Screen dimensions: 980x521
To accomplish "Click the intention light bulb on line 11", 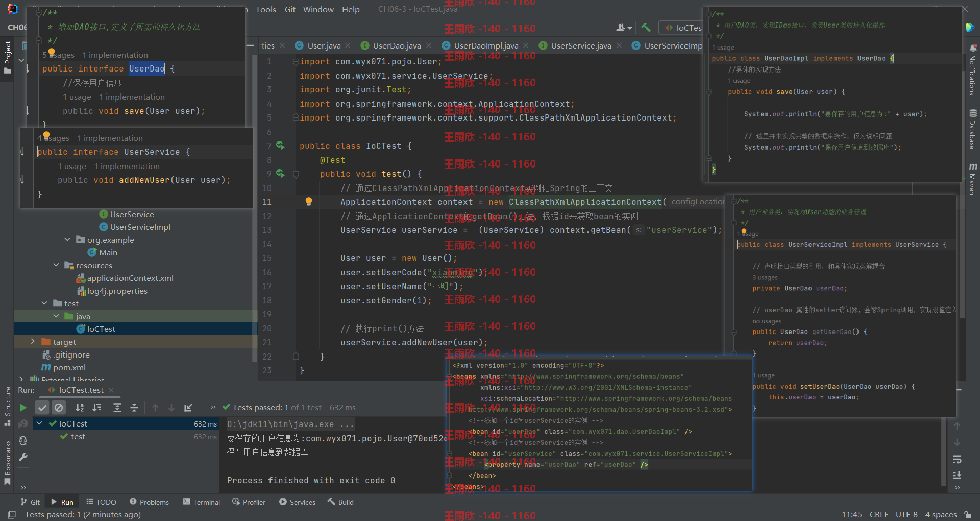I will [x=309, y=202].
